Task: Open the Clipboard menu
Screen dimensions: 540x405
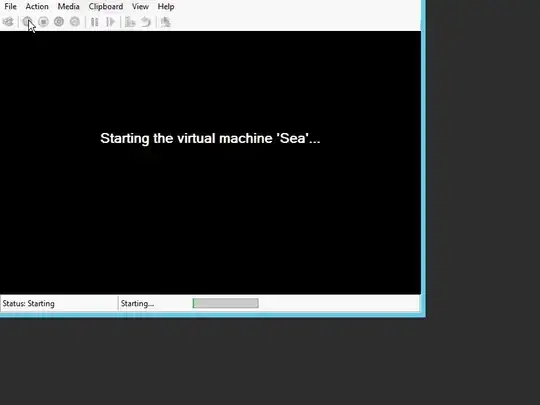Action: point(106,7)
